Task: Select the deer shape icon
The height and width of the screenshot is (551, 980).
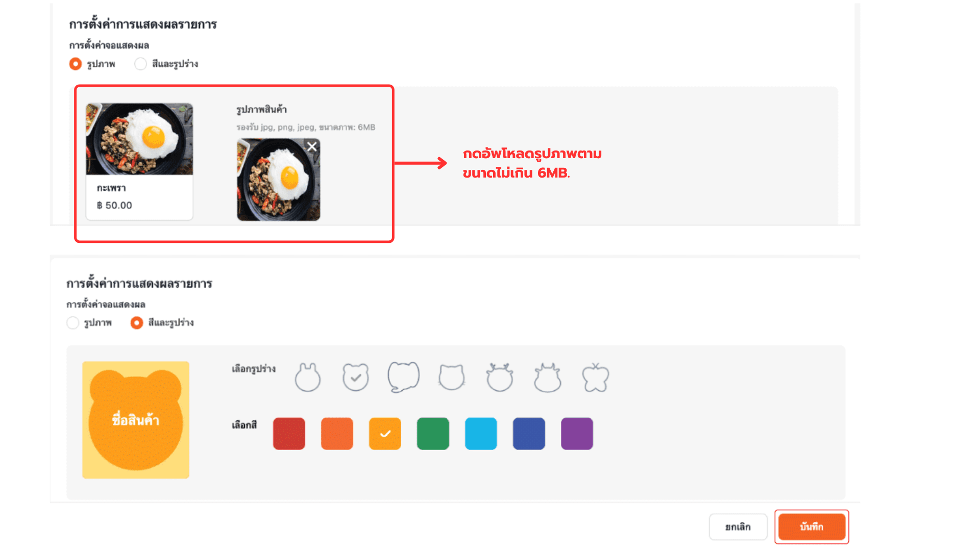Action: [500, 378]
